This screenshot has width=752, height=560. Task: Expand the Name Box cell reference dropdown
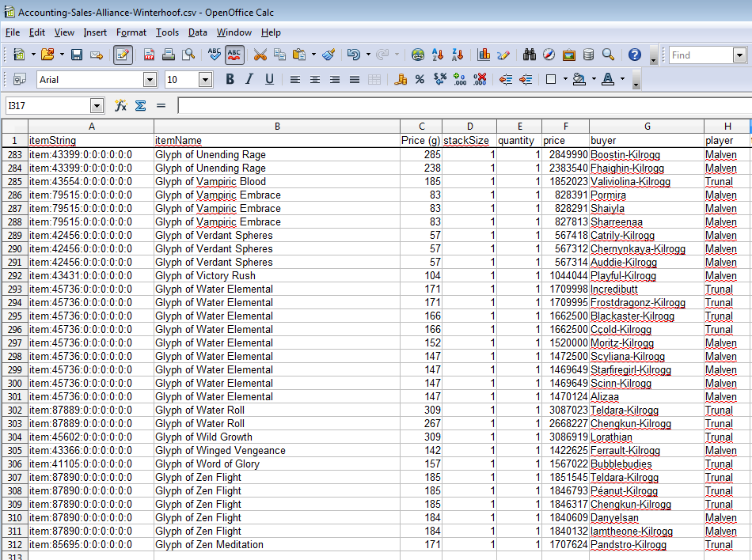pyautogui.click(x=97, y=105)
